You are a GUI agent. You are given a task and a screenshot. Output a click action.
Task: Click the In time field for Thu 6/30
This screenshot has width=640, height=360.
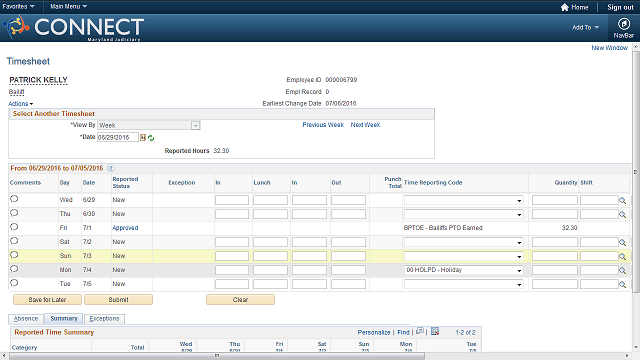point(232,214)
